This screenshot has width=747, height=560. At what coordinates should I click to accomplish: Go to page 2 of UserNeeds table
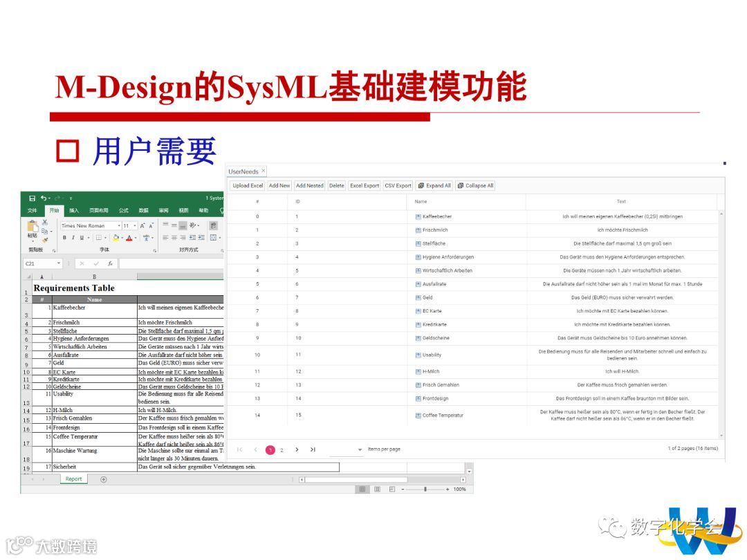point(282,449)
